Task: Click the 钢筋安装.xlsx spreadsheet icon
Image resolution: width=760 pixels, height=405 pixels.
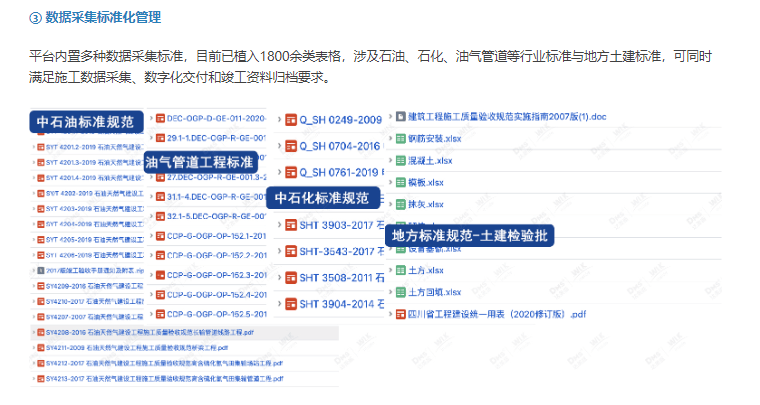Action: point(399,138)
